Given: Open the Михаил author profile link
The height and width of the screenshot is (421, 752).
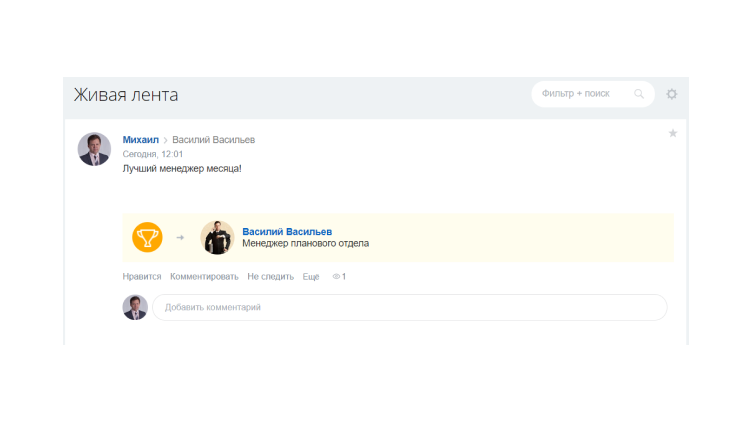Looking at the screenshot, I should pyautogui.click(x=141, y=140).
